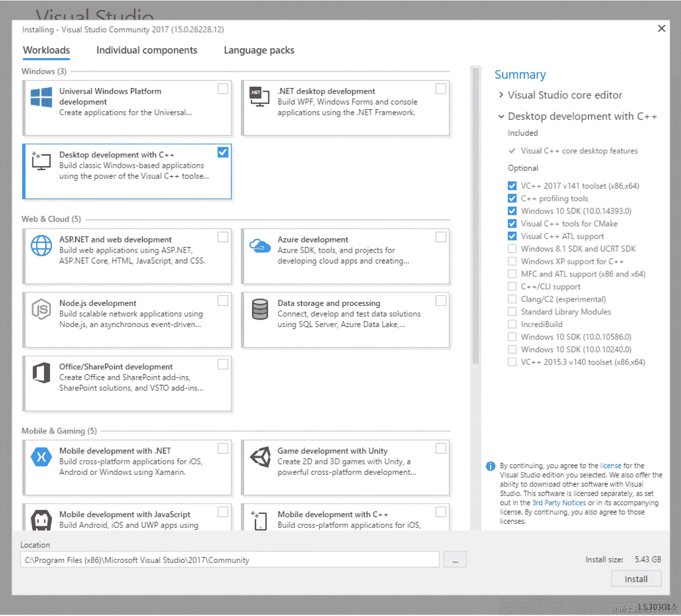Open the Language packs tab
The height and width of the screenshot is (616, 681).
pyautogui.click(x=259, y=50)
